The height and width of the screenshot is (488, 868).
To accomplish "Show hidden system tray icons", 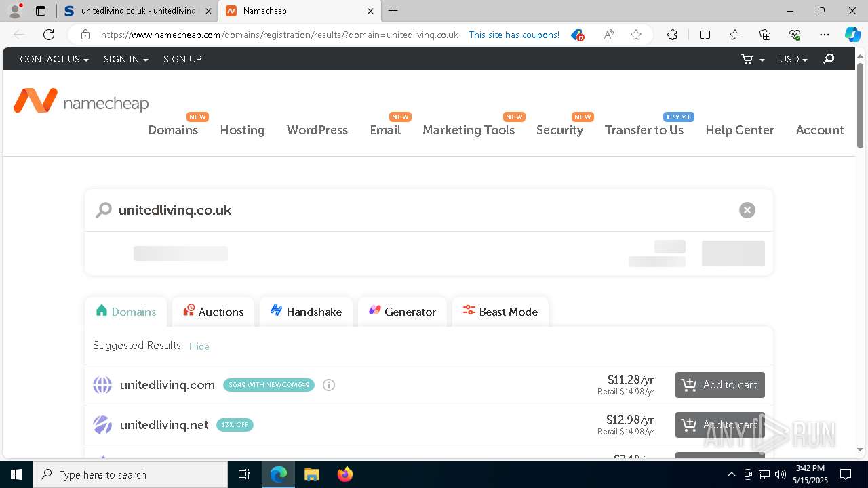I will click(732, 474).
